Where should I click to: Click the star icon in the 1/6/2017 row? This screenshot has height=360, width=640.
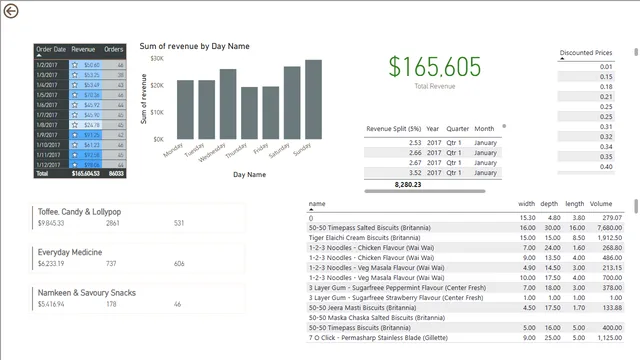(x=75, y=105)
